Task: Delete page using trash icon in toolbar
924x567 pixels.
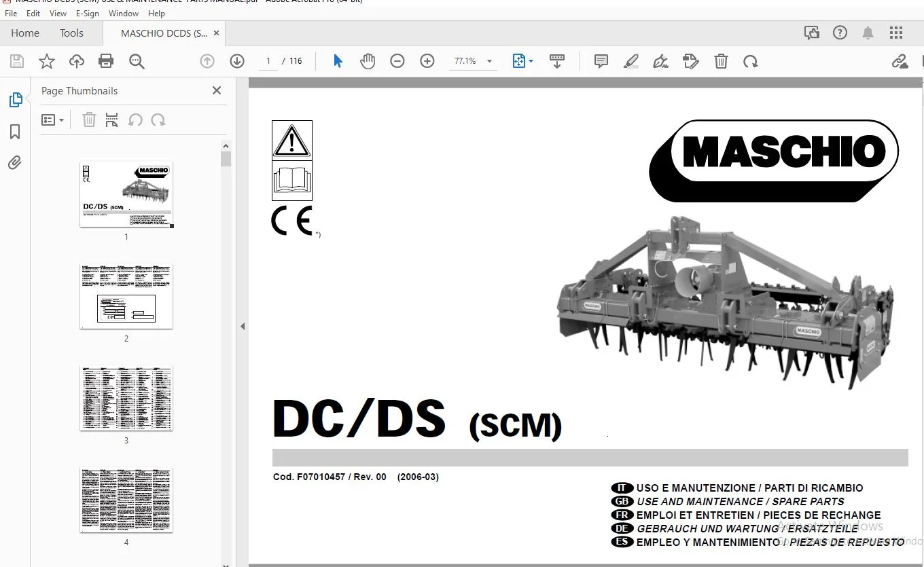Action: 721,61
